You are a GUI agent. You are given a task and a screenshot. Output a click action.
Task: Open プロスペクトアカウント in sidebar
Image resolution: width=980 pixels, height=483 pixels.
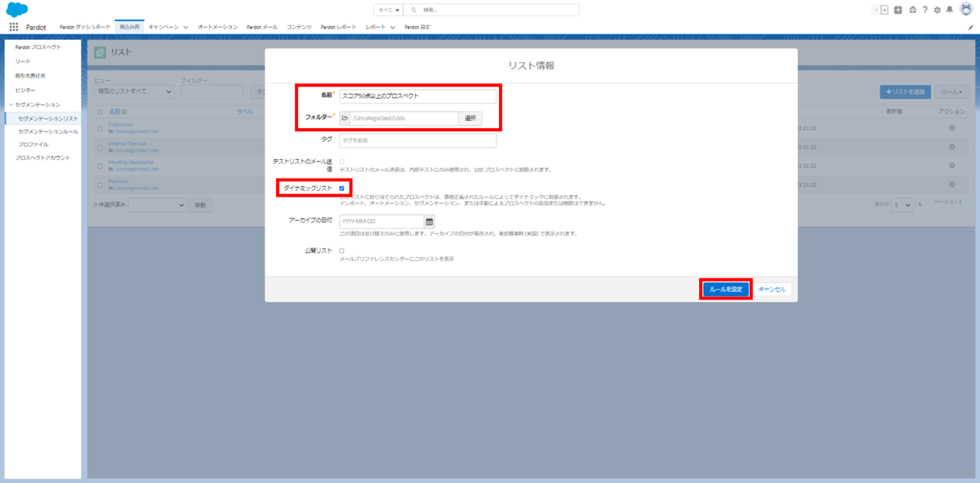pyautogui.click(x=42, y=157)
